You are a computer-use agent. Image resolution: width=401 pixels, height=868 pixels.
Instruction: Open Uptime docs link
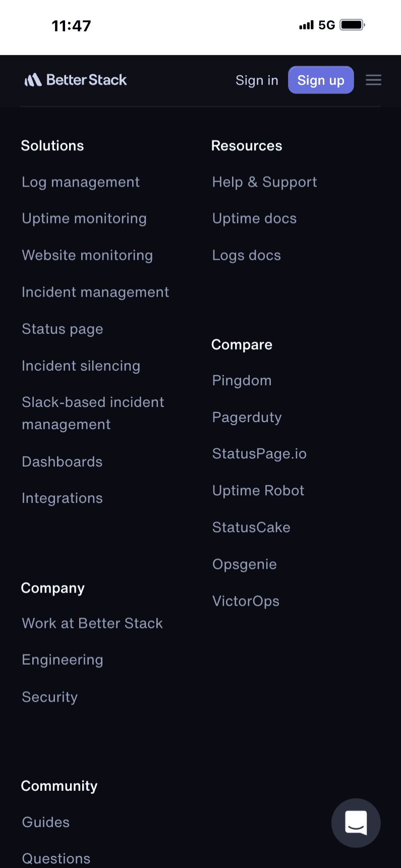(x=254, y=218)
